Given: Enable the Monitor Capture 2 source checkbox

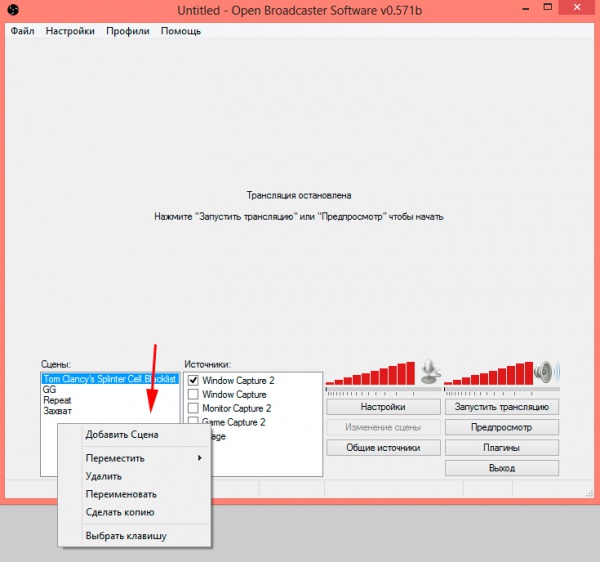Looking at the screenshot, I should tap(194, 409).
